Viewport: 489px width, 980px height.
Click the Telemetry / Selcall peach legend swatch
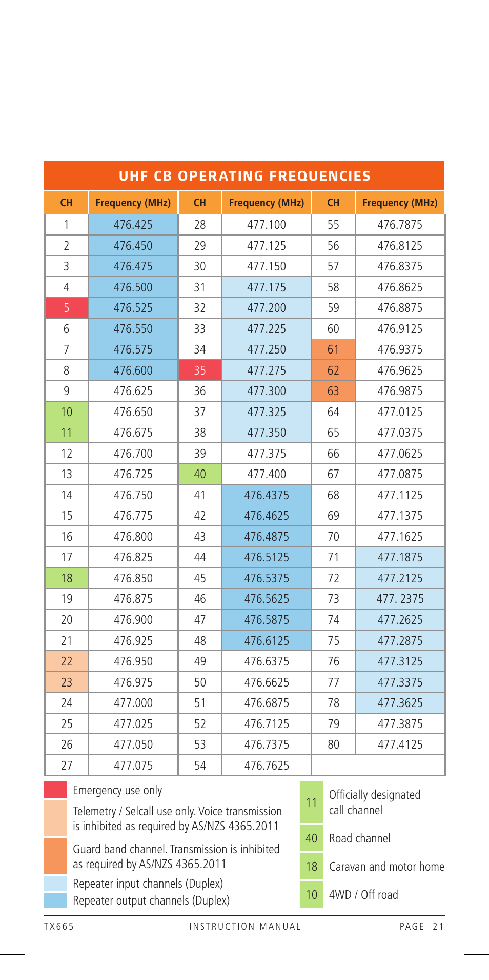click(55, 818)
